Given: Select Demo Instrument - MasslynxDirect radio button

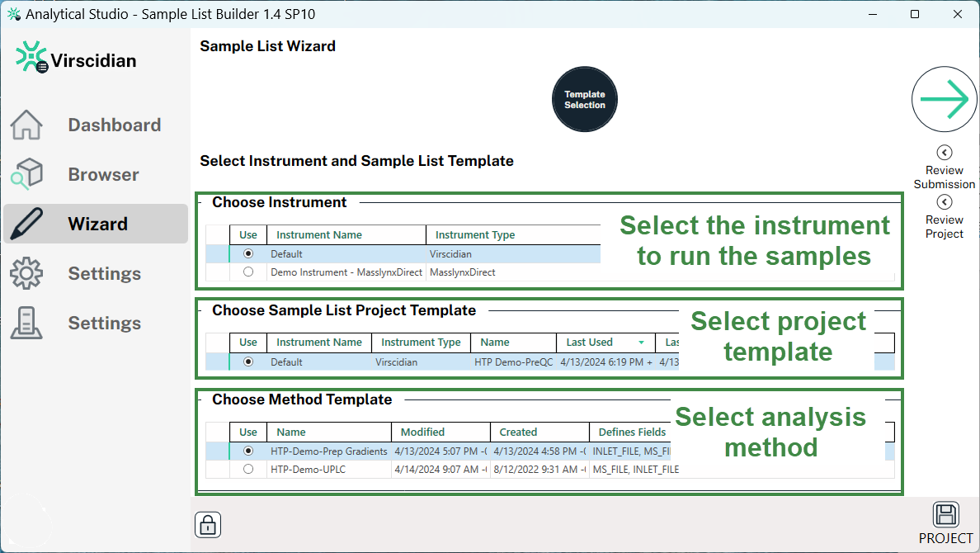Looking at the screenshot, I should coord(248,272).
